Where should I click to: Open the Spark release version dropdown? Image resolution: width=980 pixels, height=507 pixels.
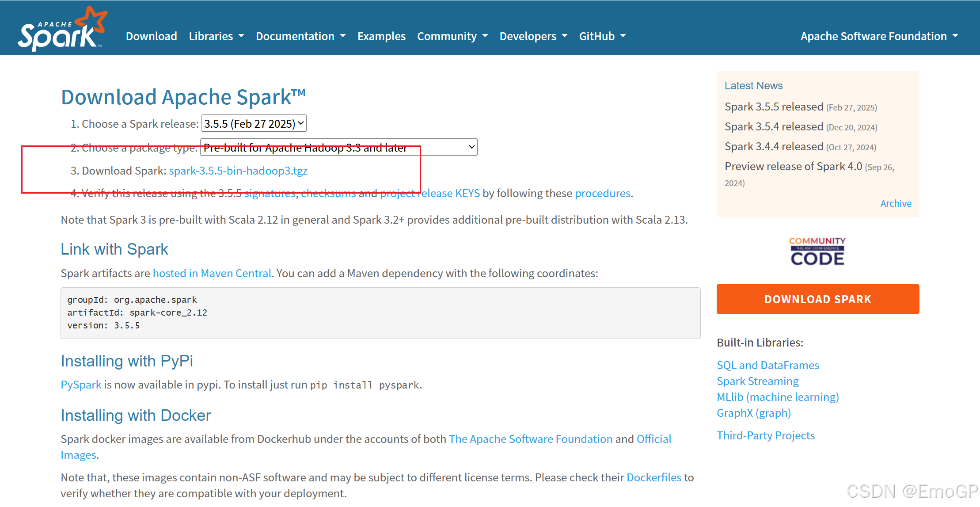tap(254, 123)
